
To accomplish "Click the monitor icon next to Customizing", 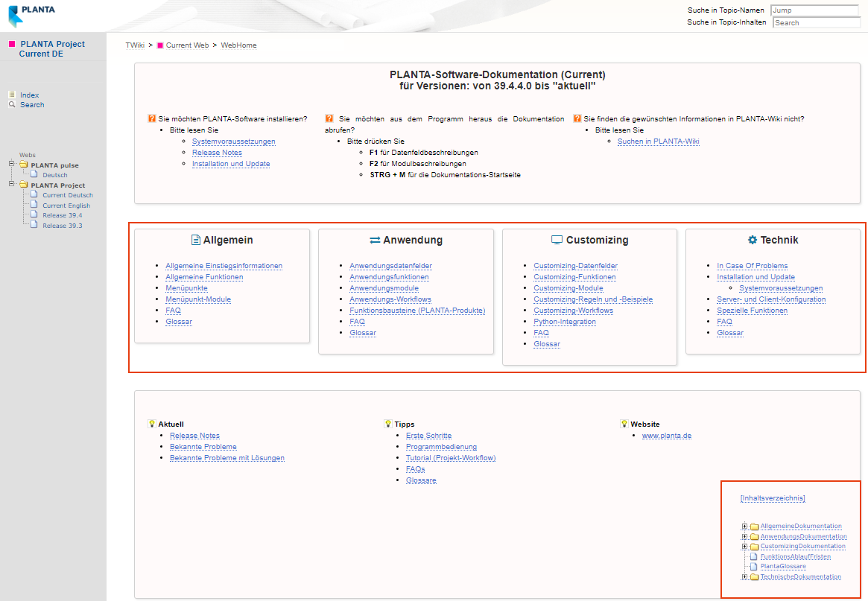I will pos(556,240).
